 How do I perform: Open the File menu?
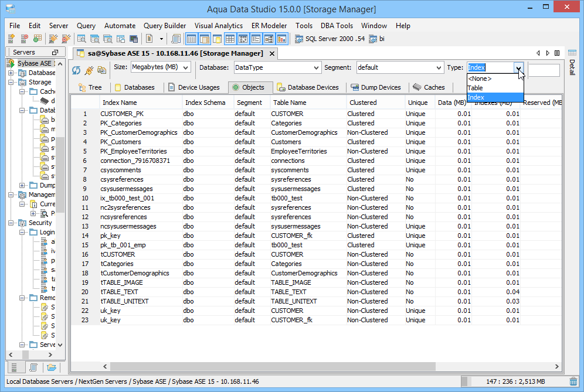point(15,26)
